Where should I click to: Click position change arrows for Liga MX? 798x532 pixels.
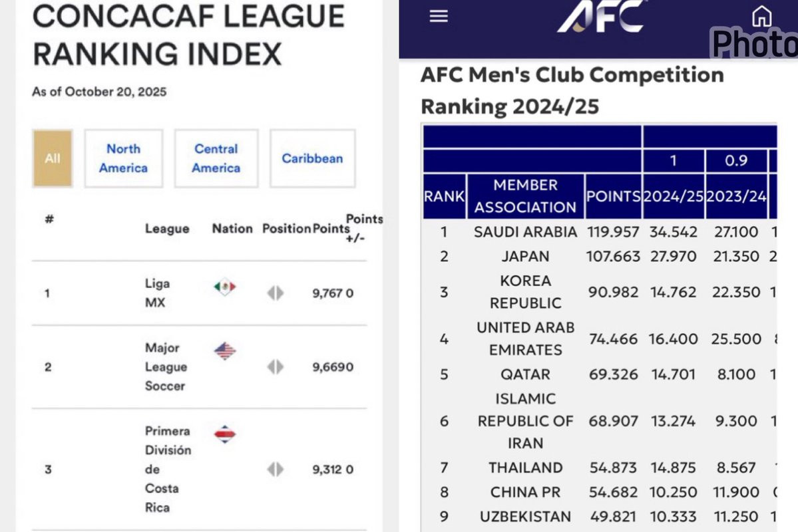coord(276,293)
